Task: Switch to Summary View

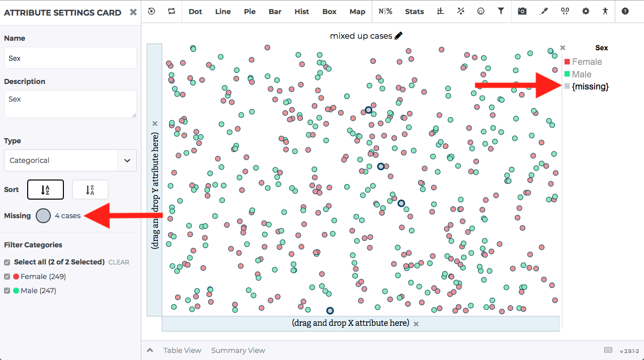Action: point(238,350)
